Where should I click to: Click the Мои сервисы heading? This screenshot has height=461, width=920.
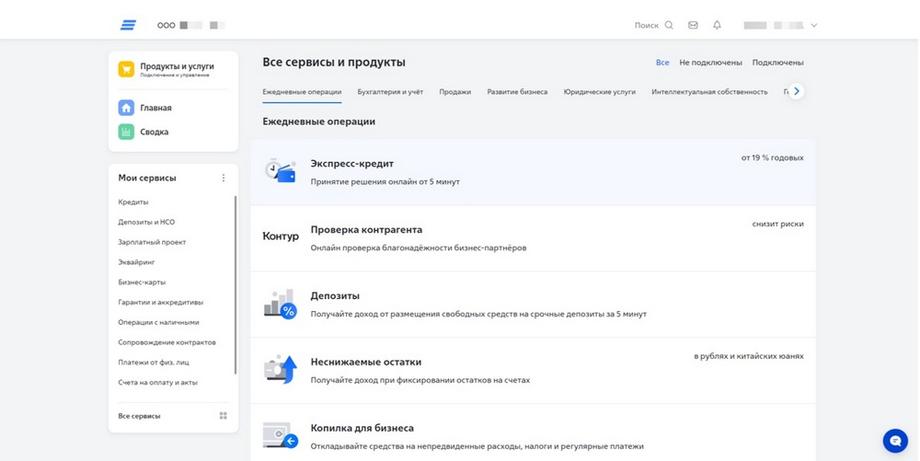pyautogui.click(x=147, y=178)
